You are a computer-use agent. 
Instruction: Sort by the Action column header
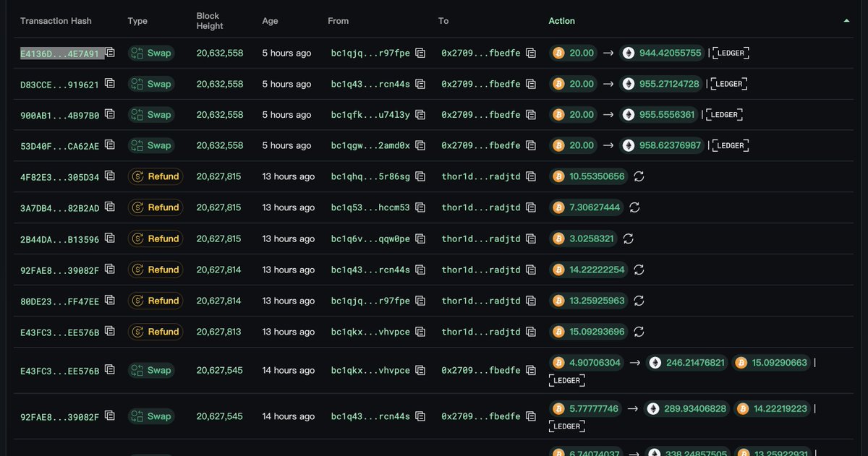click(x=561, y=21)
